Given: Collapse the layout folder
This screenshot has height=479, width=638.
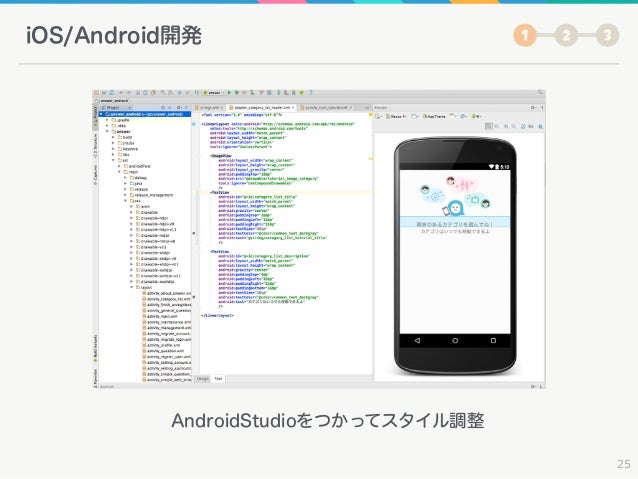Looking at the screenshot, I should pos(131,287).
